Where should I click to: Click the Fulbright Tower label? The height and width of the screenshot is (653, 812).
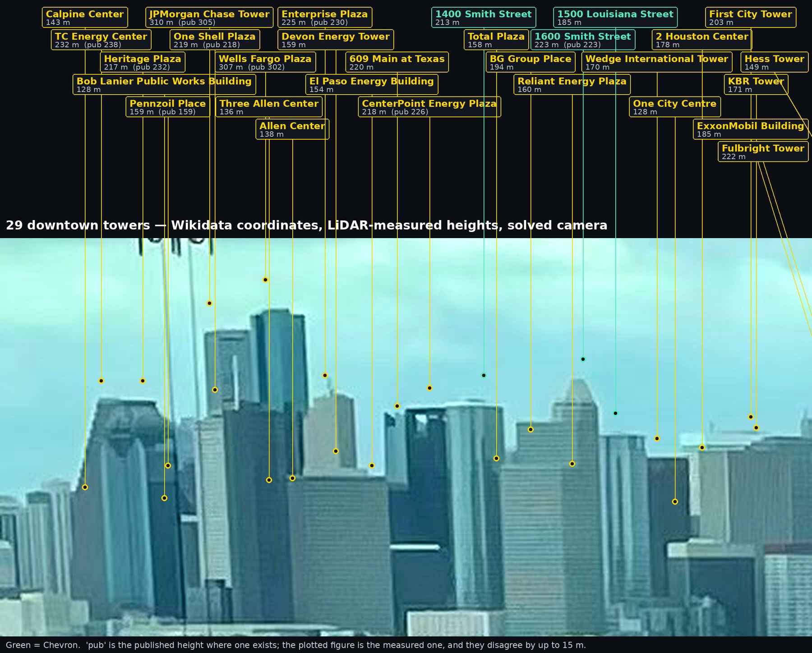click(x=763, y=152)
